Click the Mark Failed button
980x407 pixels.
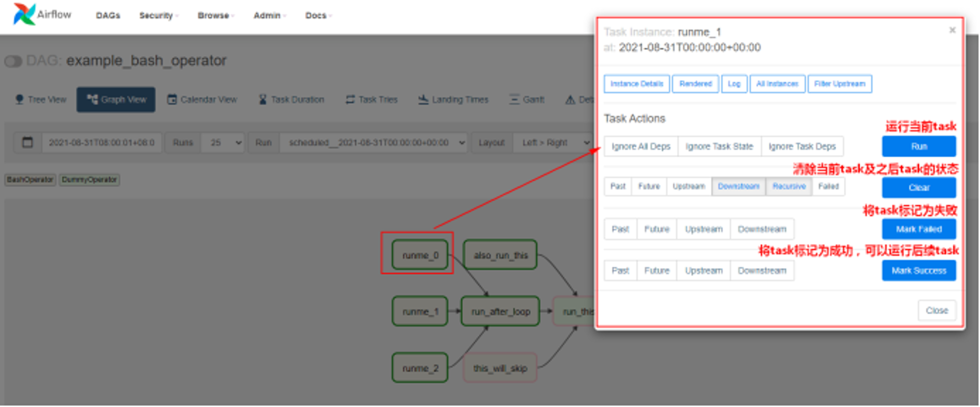coord(919,229)
